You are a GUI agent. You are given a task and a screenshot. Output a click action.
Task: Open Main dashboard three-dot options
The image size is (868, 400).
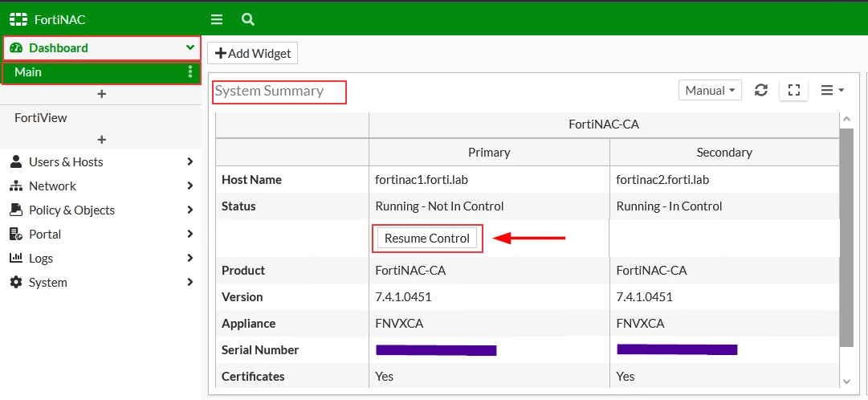(x=190, y=72)
